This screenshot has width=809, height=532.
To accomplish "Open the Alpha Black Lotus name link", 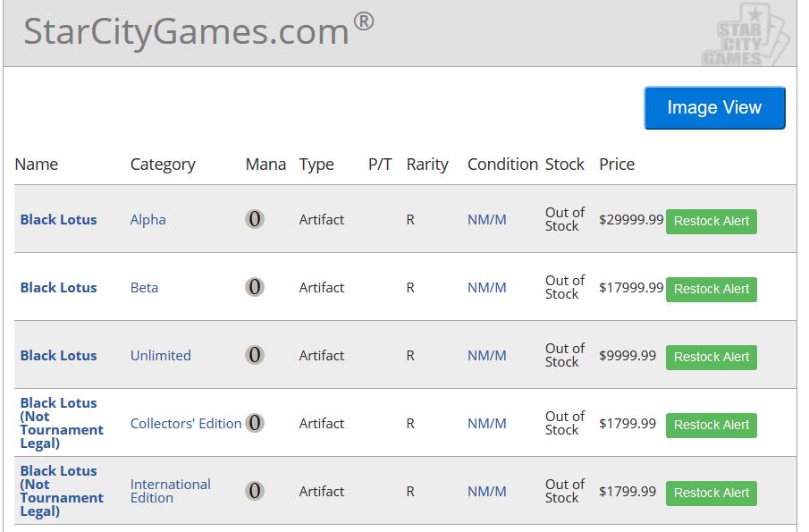I will pyautogui.click(x=58, y=219).
